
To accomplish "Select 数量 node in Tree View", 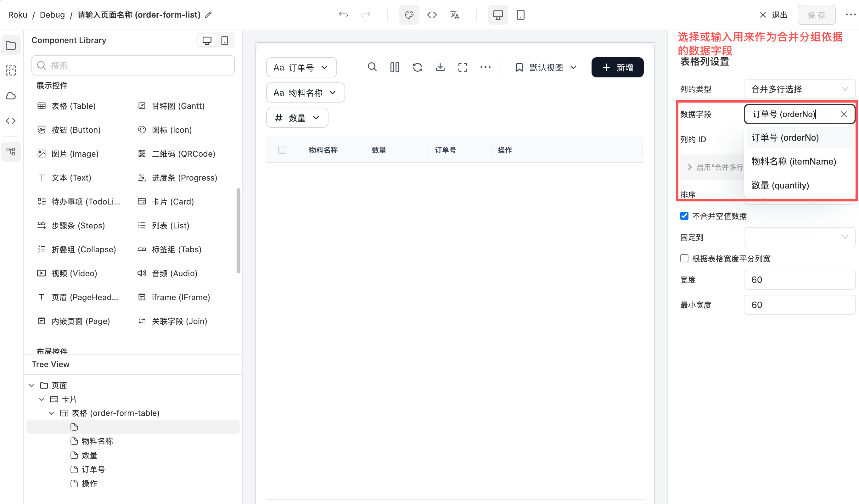I will coord(89,455).
